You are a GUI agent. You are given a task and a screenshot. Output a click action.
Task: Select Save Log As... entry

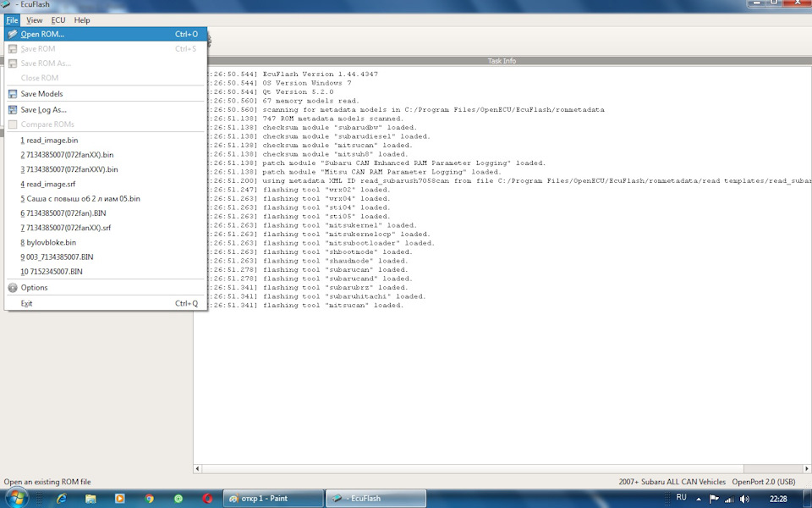pos(106,110)
